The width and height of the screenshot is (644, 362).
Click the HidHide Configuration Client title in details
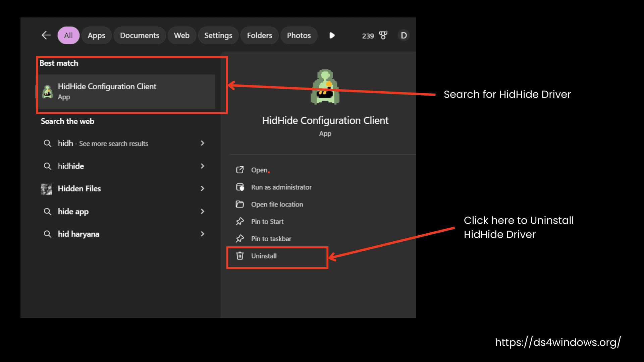point(325,120)
